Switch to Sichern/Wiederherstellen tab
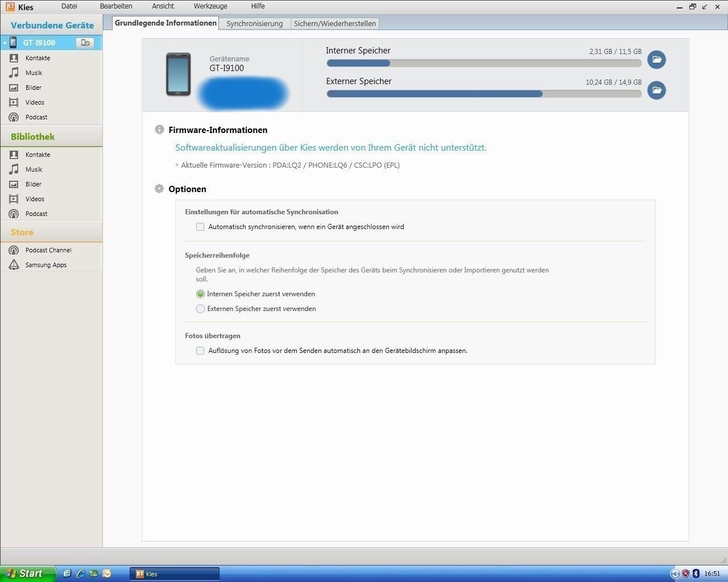Viewport: 728px width, 582px height. click(x=334, y=23)
